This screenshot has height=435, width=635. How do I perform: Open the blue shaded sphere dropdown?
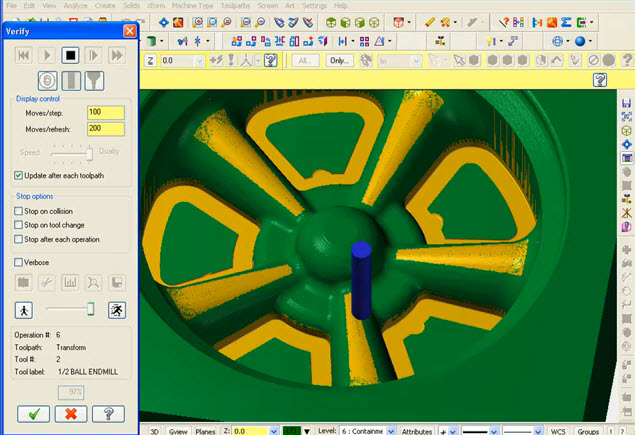590,41
